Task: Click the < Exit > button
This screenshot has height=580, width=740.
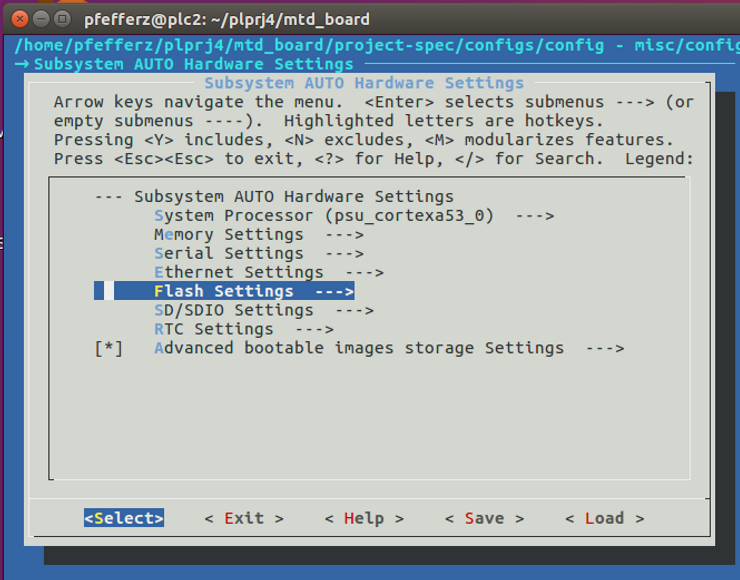Action: (x=244, y=518)
